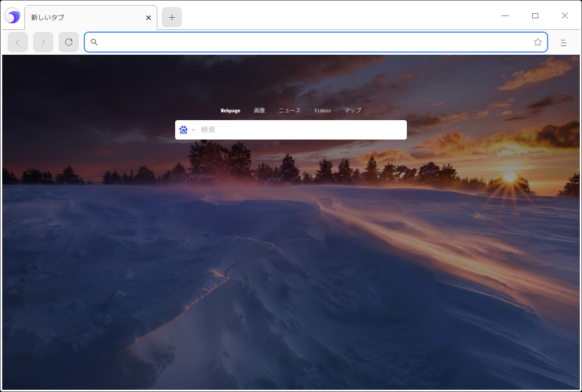This screenshot has width=582, height=392.
Task: Click the address bar magnifier icon
Action: click(x=94, y=42)
